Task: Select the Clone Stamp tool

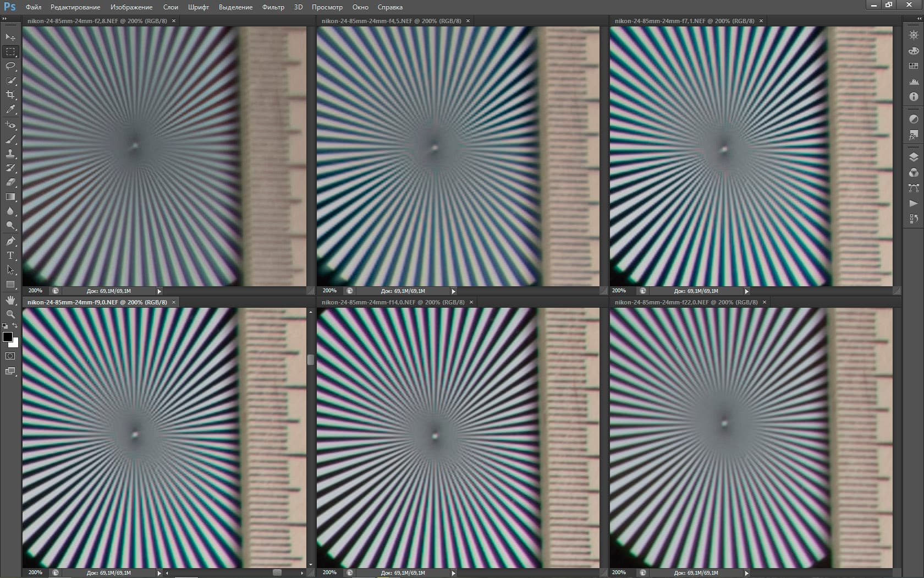Action: pos(10,154)
